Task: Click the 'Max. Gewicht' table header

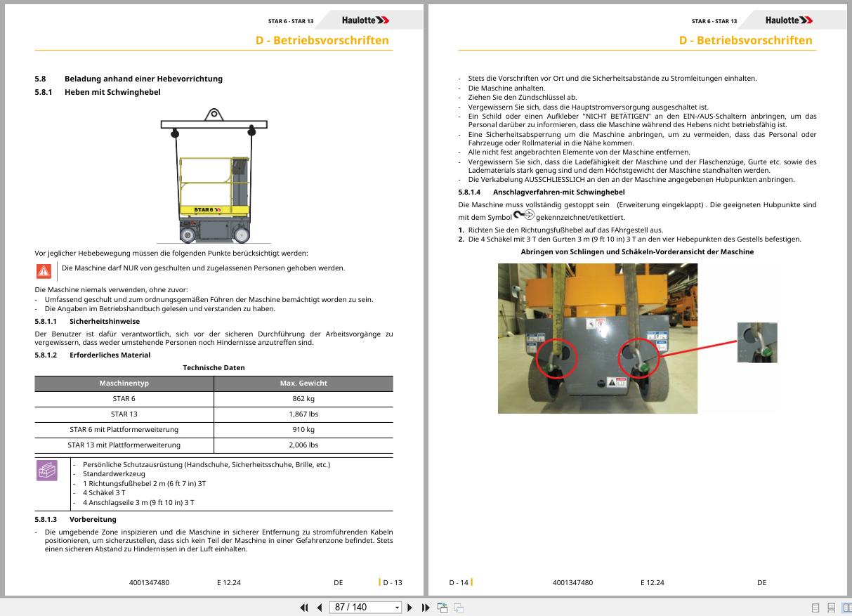Action: pyautogui.click(x=303, y=384)
